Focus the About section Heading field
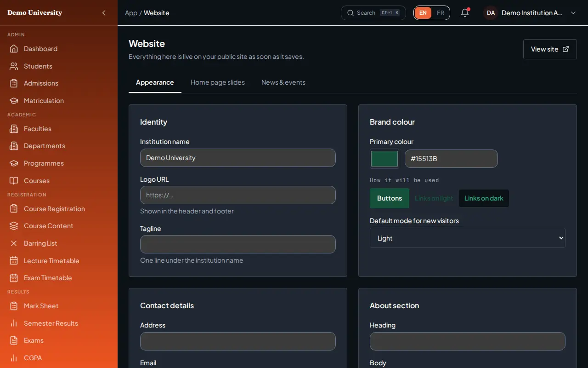This screenshot has height=368, width=588. pos(468,341)
